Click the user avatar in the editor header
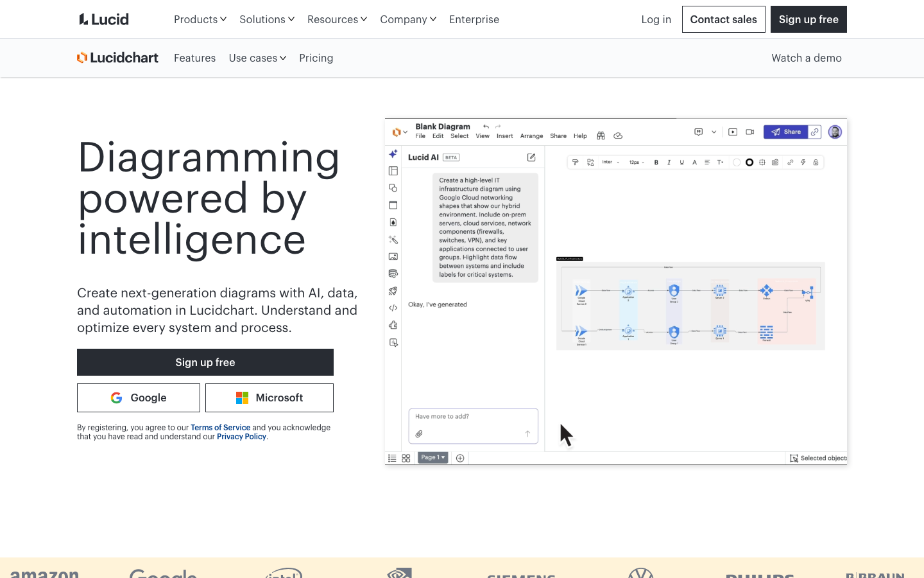 pos(835,132)
